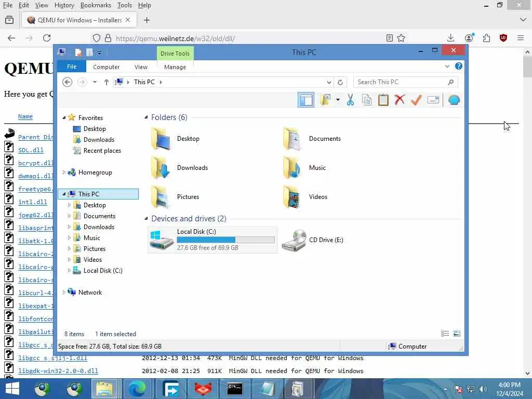532x399 pixels.
Task: Click the Copy icon in Explorer toolbar
Action: point(366,100)
